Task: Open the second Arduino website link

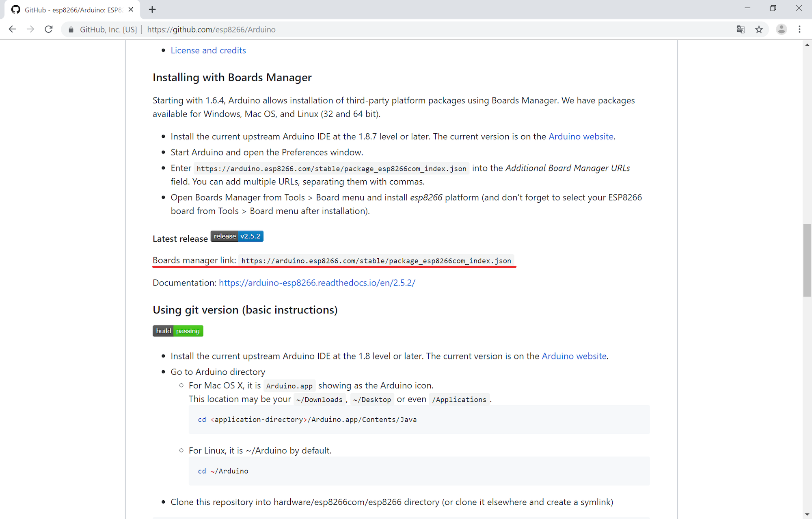Action: pos(574,356)
